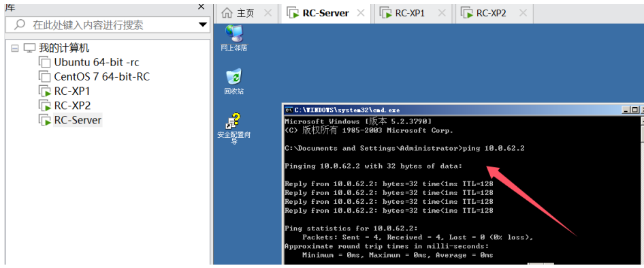The height and width of the screenshot is (268, 644).
Task: Open the 网上邻居 desktop icon
Action: click(x=234, y=38)
